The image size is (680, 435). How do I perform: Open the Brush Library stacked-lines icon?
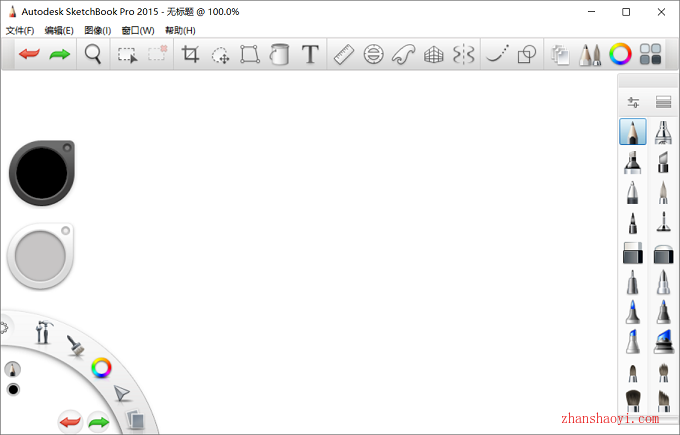[664, 102]
